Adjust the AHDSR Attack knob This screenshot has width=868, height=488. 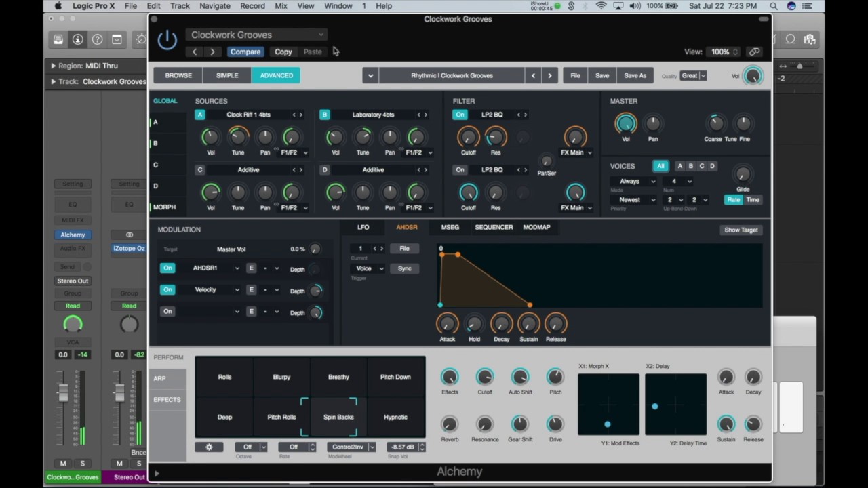pyautogui.click(x=448, y=323)
